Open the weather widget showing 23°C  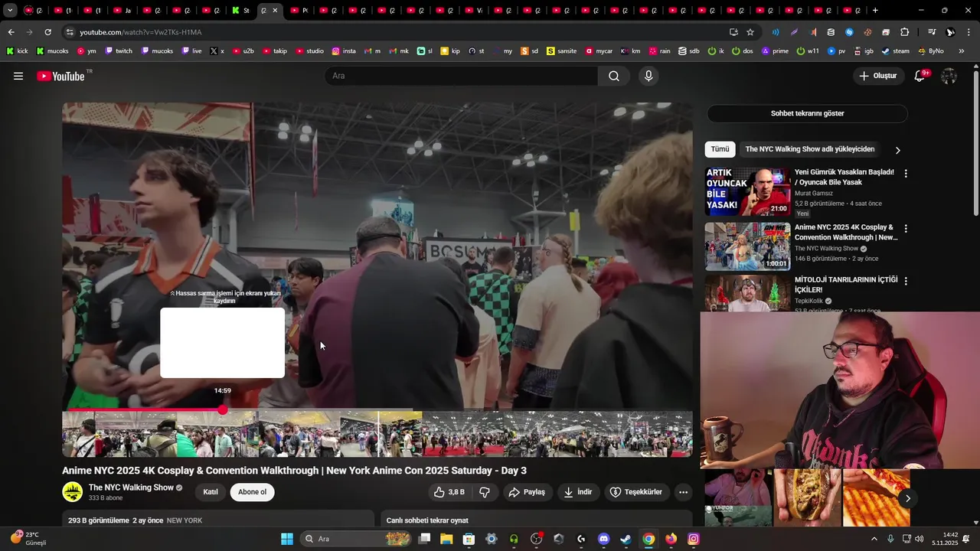29,539
